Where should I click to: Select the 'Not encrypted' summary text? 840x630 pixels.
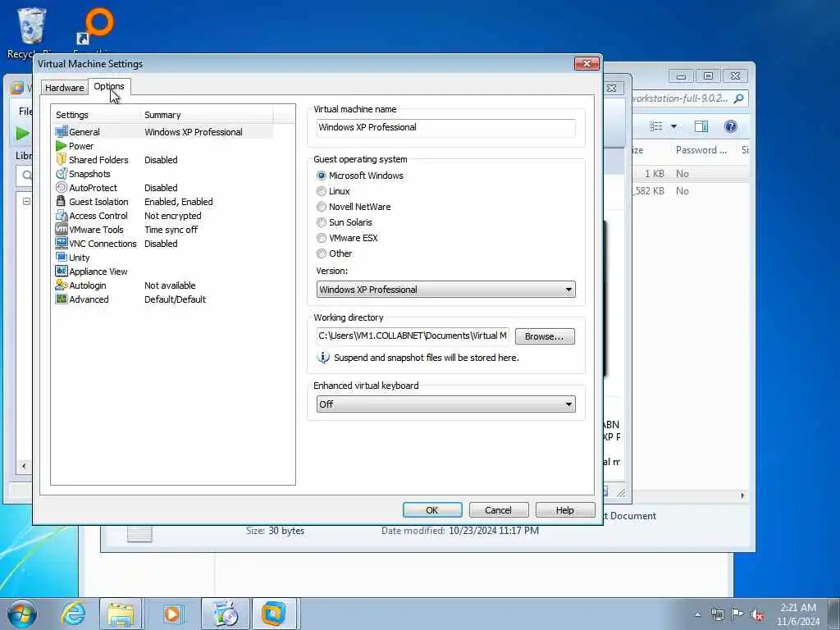pyautogui.click(x=173, y=216)
